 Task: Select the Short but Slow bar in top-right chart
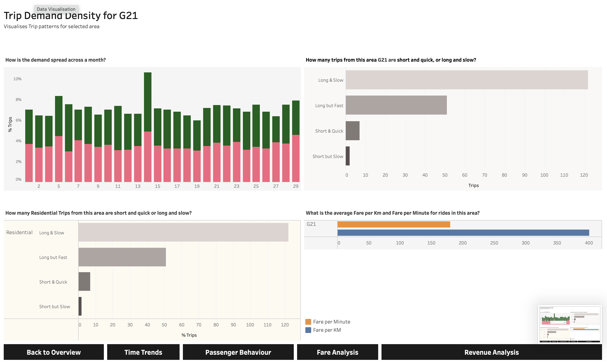click(x=347, y=156)
